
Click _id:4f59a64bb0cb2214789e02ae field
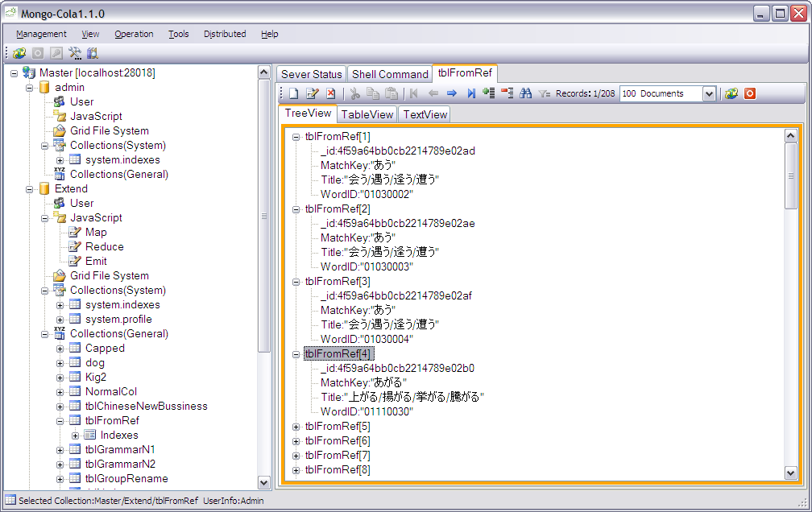coord(398,223)
